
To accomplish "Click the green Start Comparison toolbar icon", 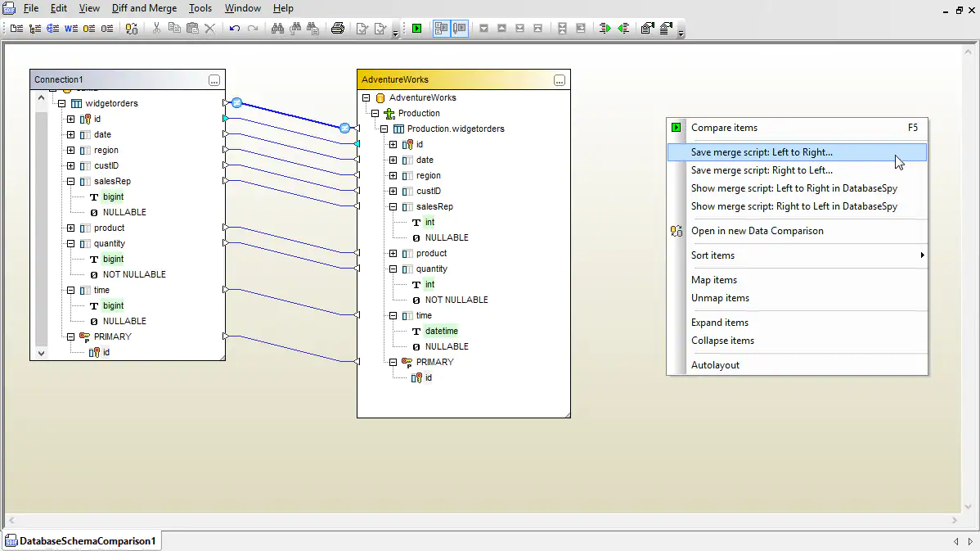I will (x=417, y=29).
